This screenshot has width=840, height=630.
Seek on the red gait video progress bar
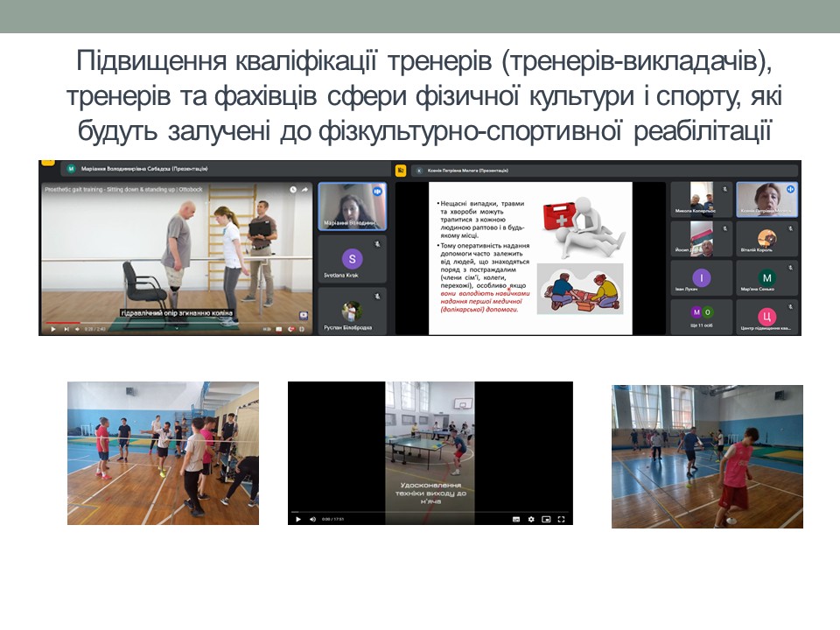click(61, 323)
